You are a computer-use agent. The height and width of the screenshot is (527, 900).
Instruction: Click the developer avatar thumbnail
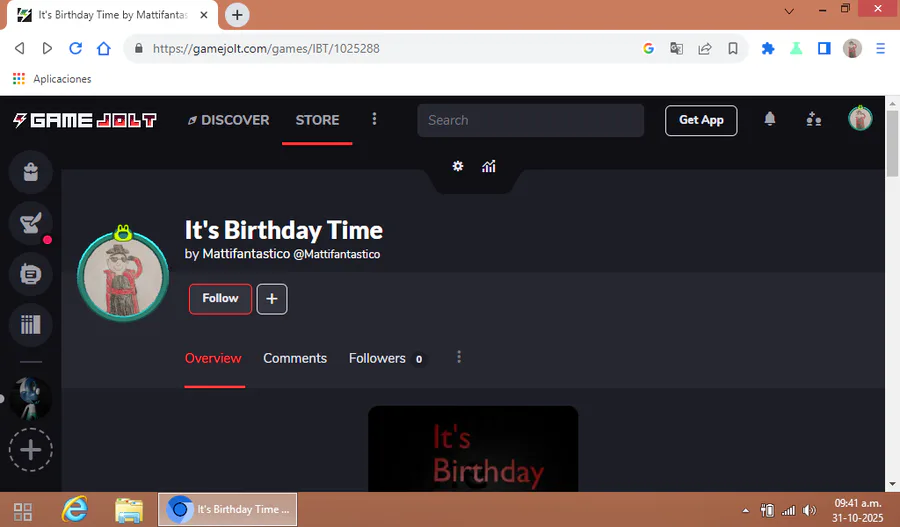(123, 274)
